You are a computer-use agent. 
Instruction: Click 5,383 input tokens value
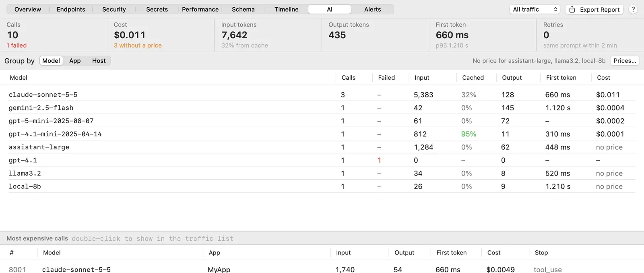point(423,95)
